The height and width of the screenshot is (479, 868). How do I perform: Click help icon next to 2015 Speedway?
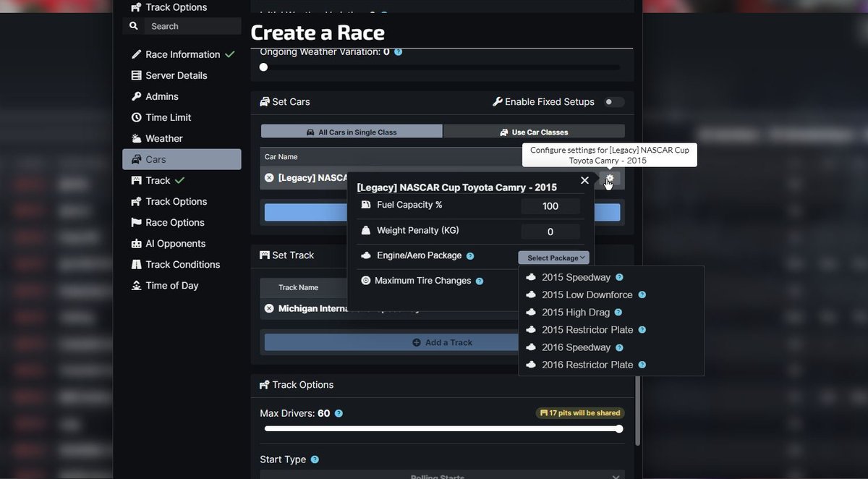pyautogui.click(x=619, y=277)
